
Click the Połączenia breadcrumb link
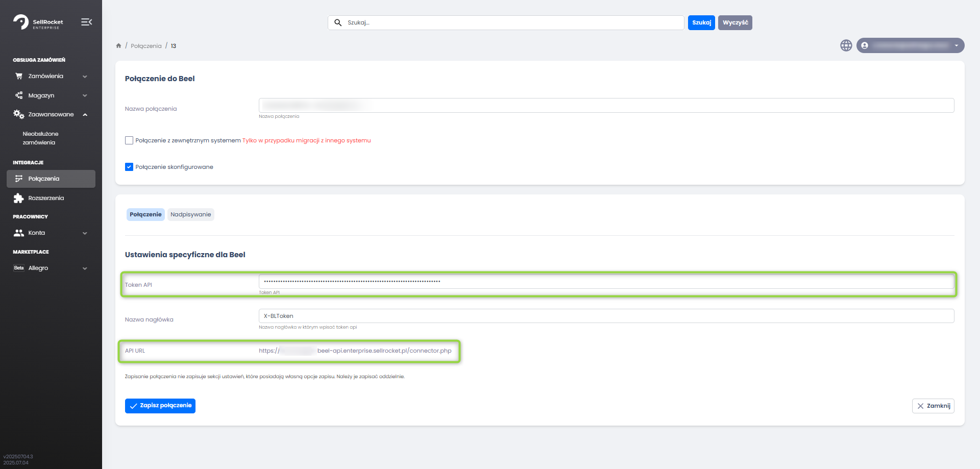146,46
